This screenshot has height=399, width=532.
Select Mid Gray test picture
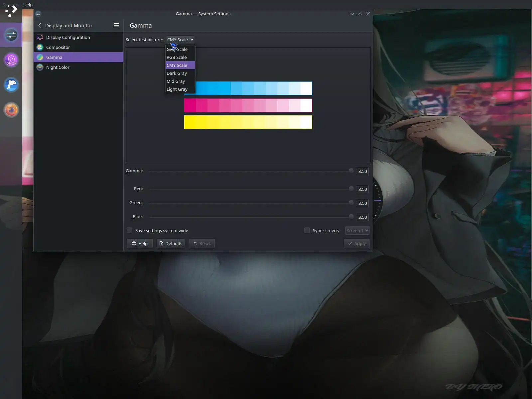(180, 81)
